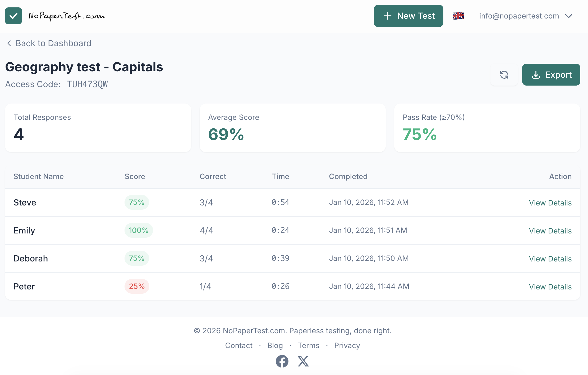
Task: Open the X social icon
Action: tap(303, 361)
